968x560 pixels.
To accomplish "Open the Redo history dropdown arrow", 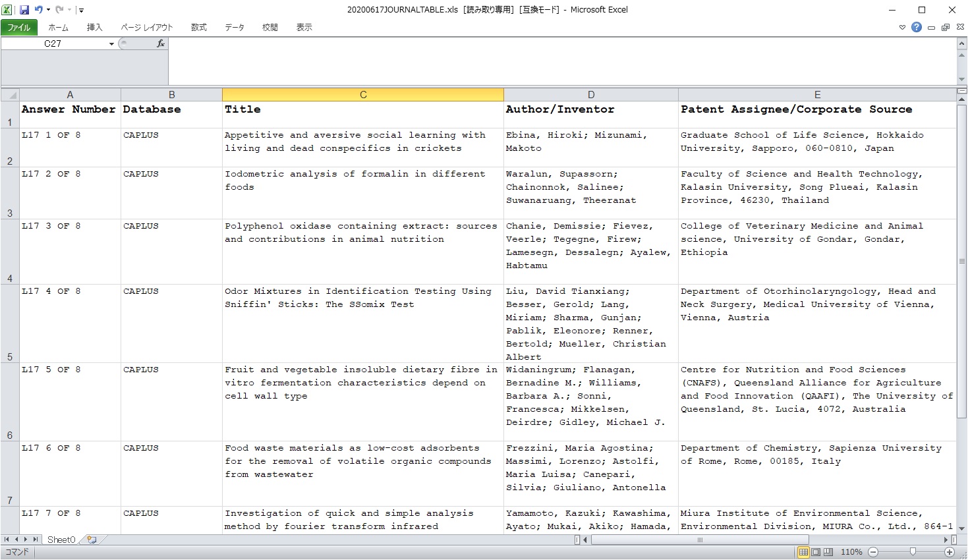I will tap(69, 10).
